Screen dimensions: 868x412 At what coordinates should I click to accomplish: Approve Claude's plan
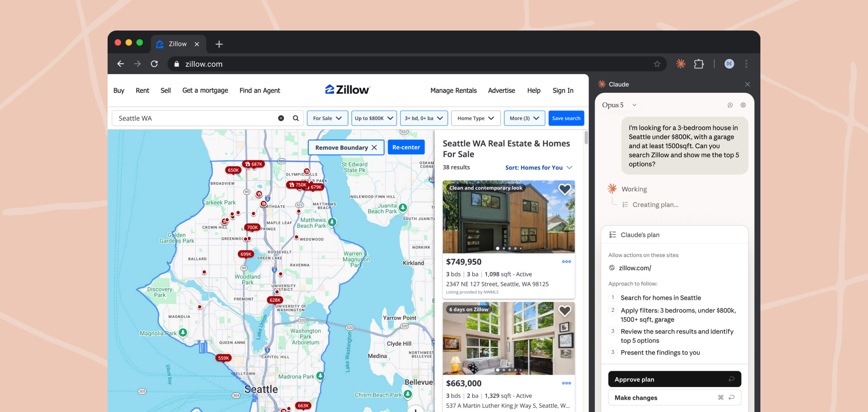point(675,379)
